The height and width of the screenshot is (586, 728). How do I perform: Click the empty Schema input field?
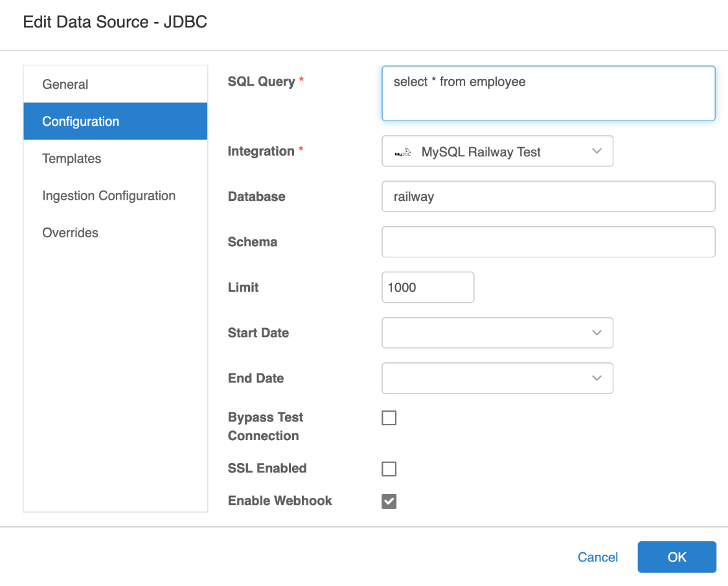click(x=549, y=242)
